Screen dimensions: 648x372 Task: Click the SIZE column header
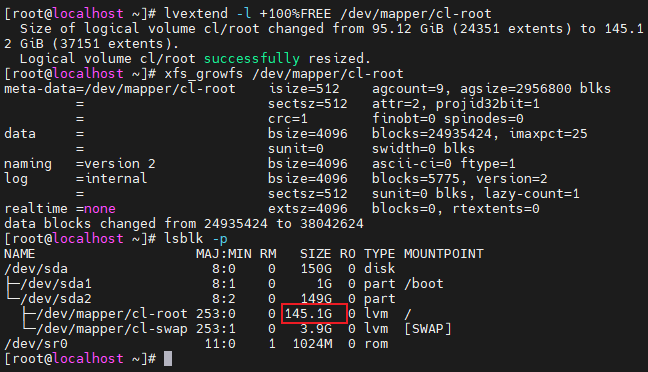point(315,254)
